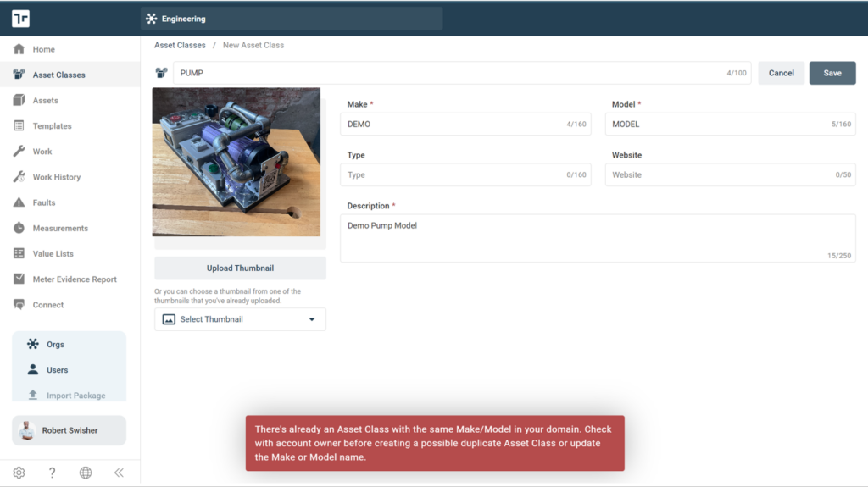The width and height of the screenshot is (868, 487).
Task: Click the Make field containing DEMO
Action: (x=465, y=124)
